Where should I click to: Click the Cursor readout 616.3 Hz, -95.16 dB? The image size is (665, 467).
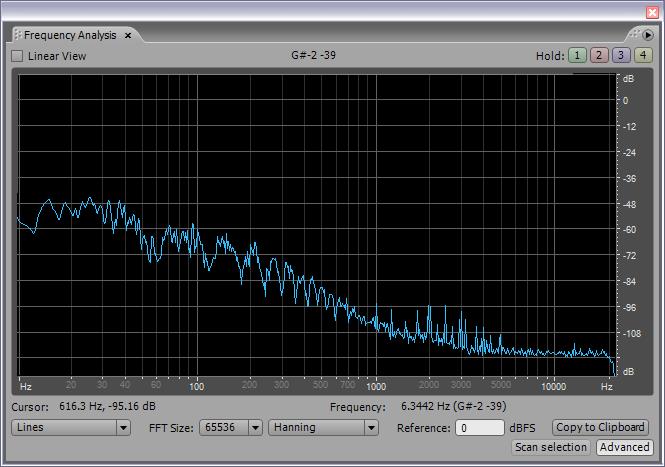pos(107,406)
